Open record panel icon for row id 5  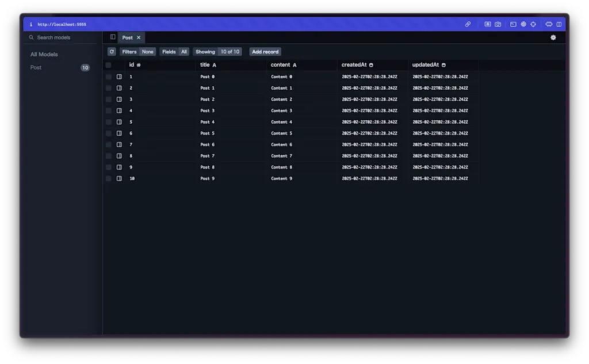pos(119,122)
